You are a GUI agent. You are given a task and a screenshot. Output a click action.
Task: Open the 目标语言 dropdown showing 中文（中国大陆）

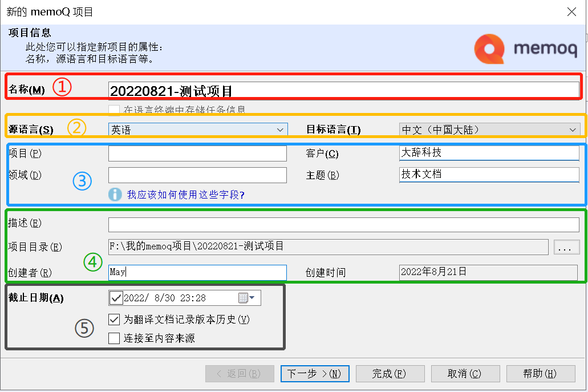point(489,130)
